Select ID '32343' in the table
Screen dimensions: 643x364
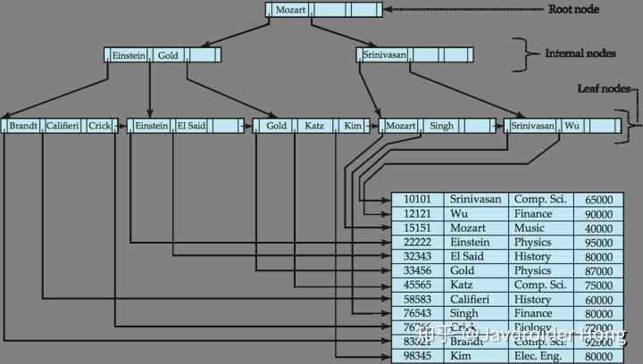tap(417, 256)
